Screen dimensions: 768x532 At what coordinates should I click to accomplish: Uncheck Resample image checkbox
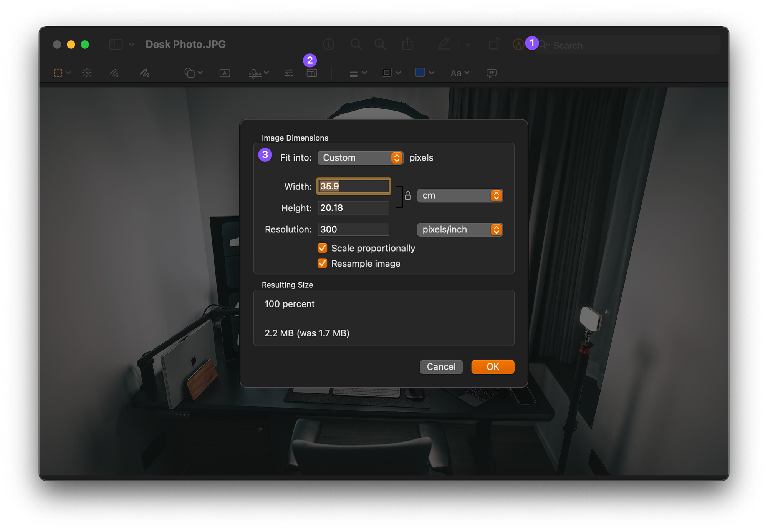pos(323,264)
